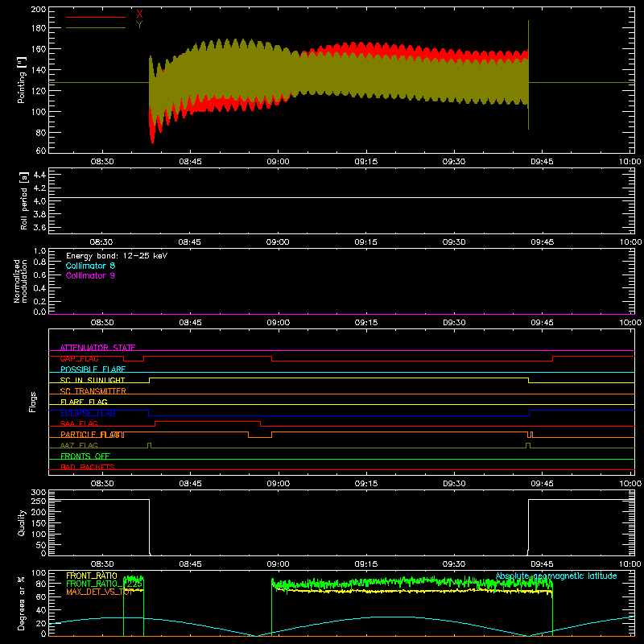Click the yellow FRONT_RATIO legend label

92,576
